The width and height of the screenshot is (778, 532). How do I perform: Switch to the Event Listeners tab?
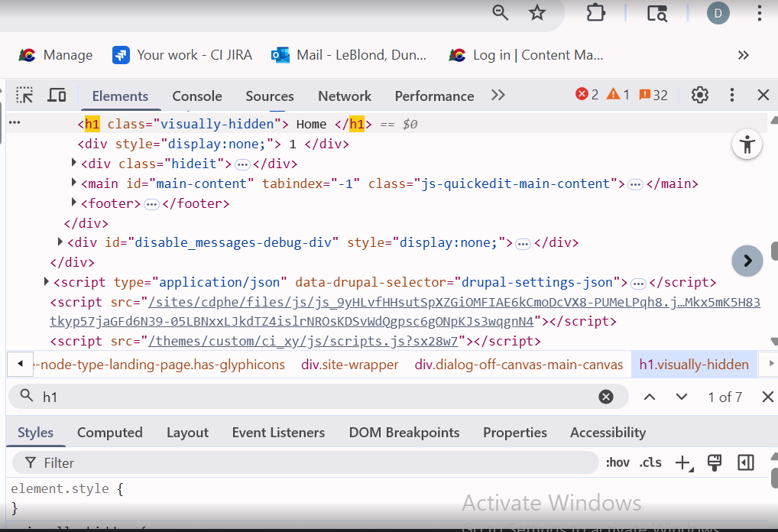point(278,433)
